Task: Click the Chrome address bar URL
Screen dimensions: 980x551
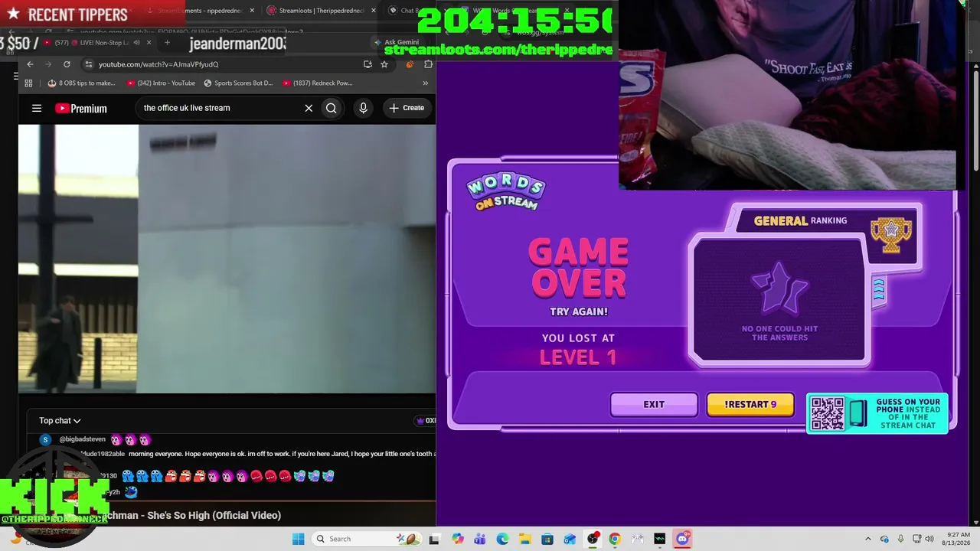Action: [158, 64]
